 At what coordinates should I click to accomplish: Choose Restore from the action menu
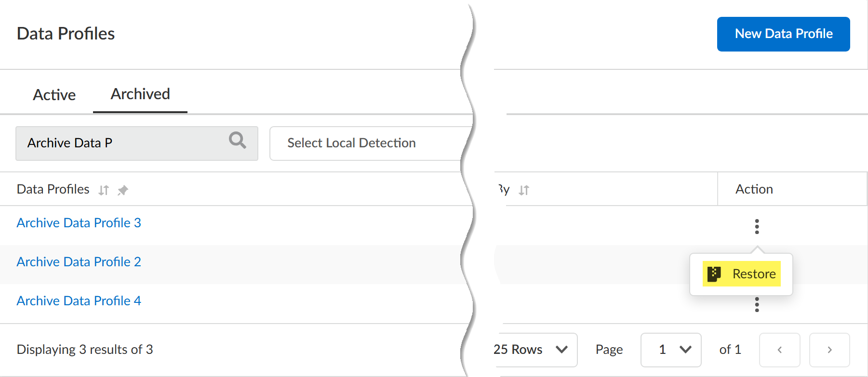point(753,274)
